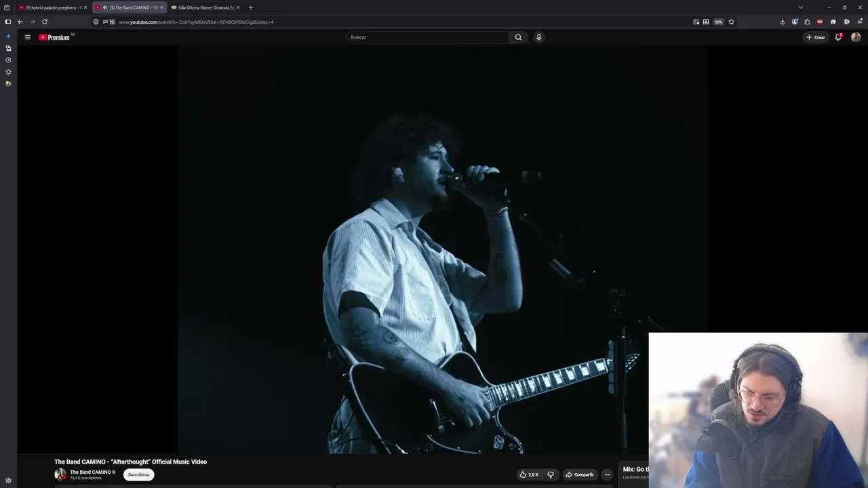Viewport: 868px width, 488px height.
Task: Open synced tabs in the sidebar
Action: pos(8,48)
